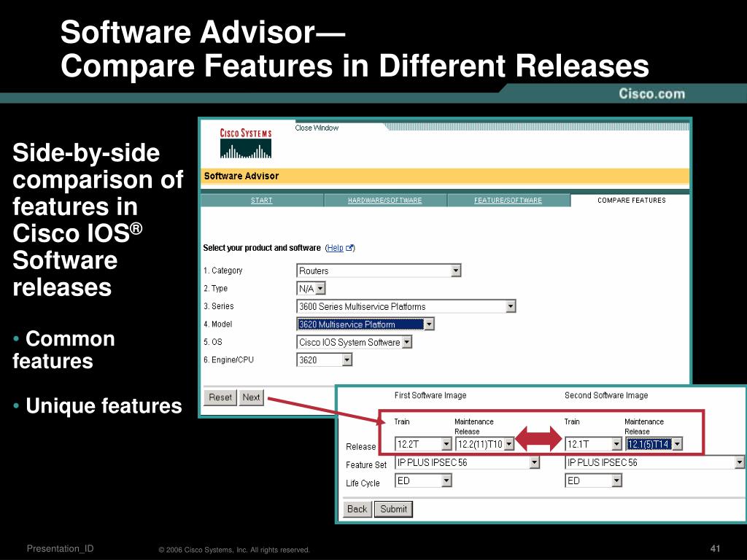Expand the OS dropdown Cisco IOS System Software
747x560 pixels.
(x=354, y=343)
